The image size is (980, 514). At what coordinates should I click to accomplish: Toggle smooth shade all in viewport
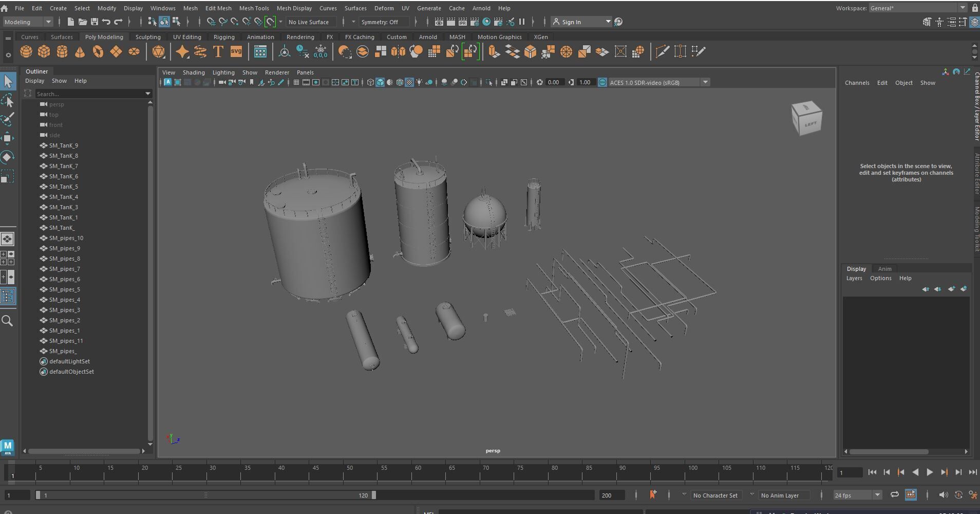tap(380, 82)
